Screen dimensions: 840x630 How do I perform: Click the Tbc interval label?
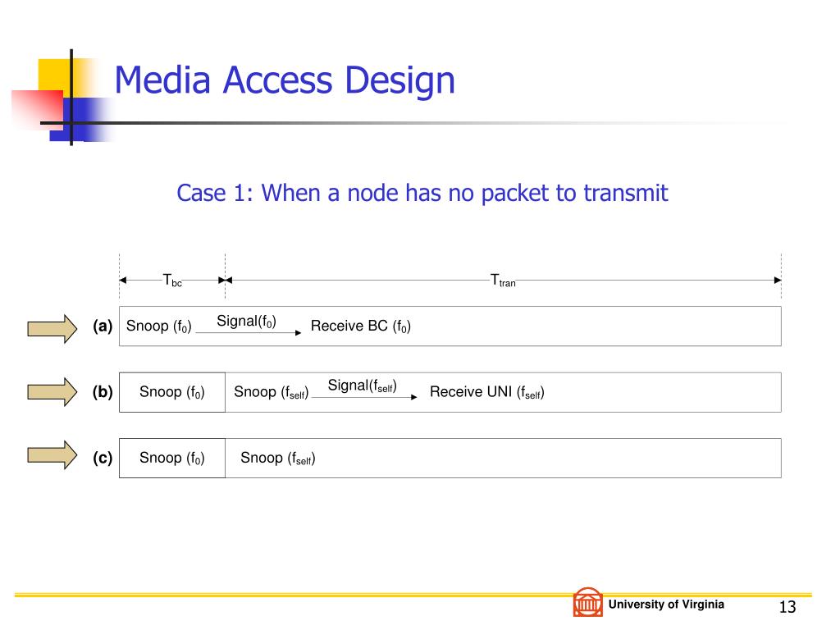point(172,281)
